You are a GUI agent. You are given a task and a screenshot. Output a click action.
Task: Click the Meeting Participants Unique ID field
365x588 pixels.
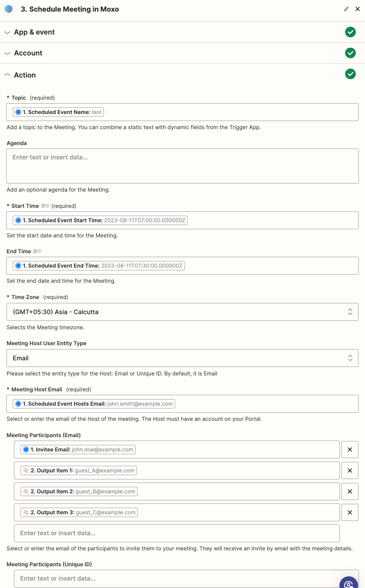(177, 578)
